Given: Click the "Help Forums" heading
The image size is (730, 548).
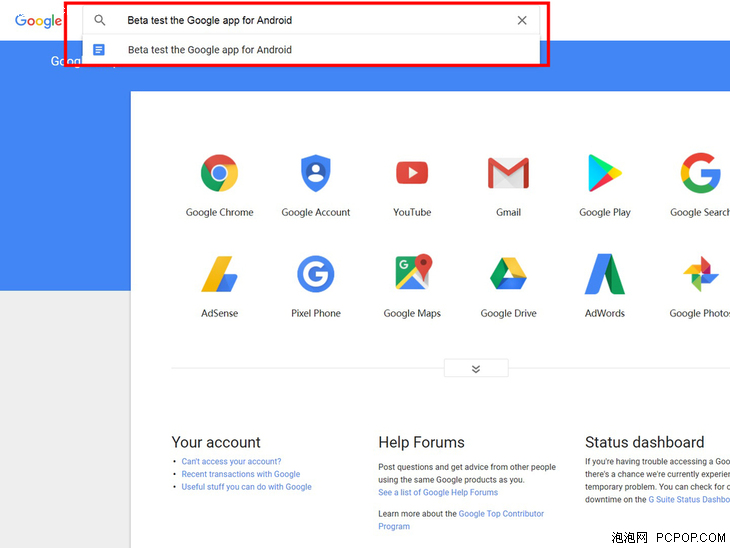Looking at the screenshot, I should 421,442.
